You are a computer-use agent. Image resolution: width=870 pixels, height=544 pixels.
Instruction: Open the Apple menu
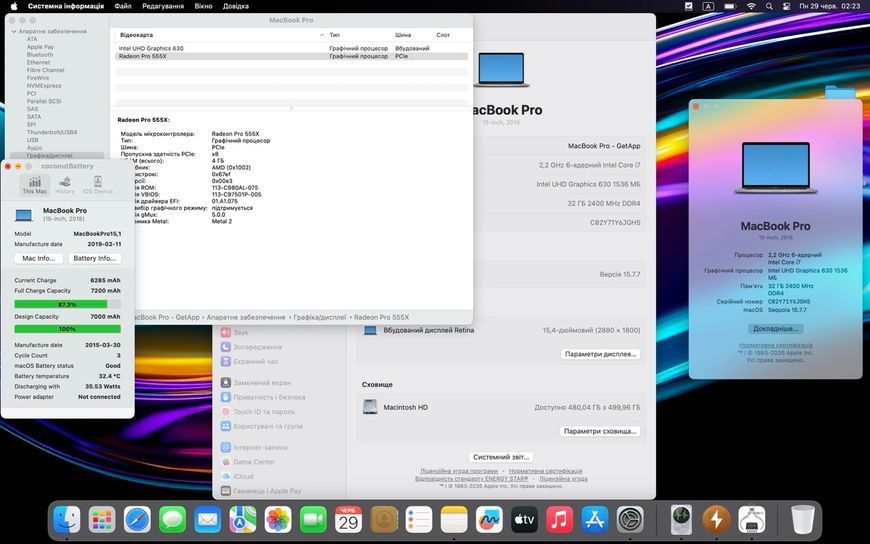coord(14,6)
